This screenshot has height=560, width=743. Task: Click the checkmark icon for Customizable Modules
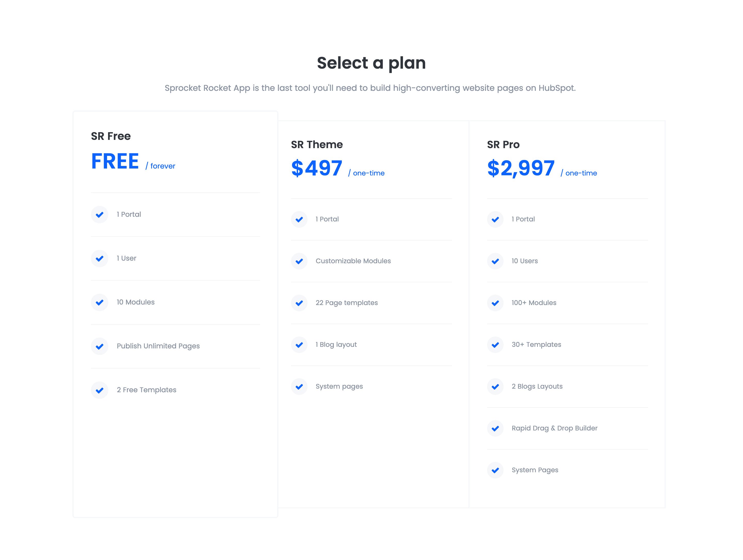[x=299, y=261]
